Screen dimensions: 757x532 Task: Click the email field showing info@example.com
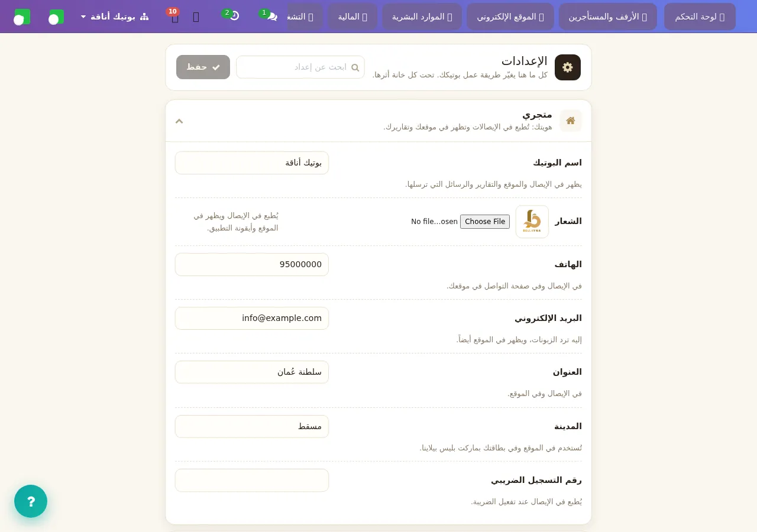pyautogui.click(x=252, y=318)
